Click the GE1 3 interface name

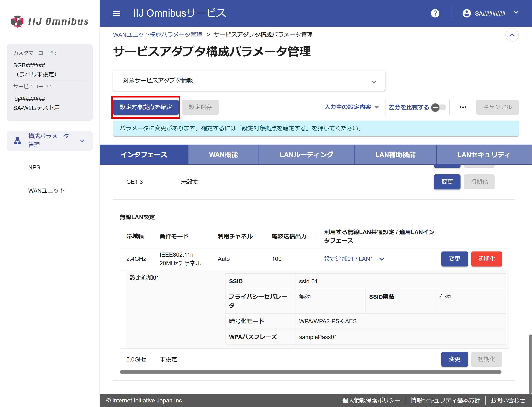tap(134, 182)
